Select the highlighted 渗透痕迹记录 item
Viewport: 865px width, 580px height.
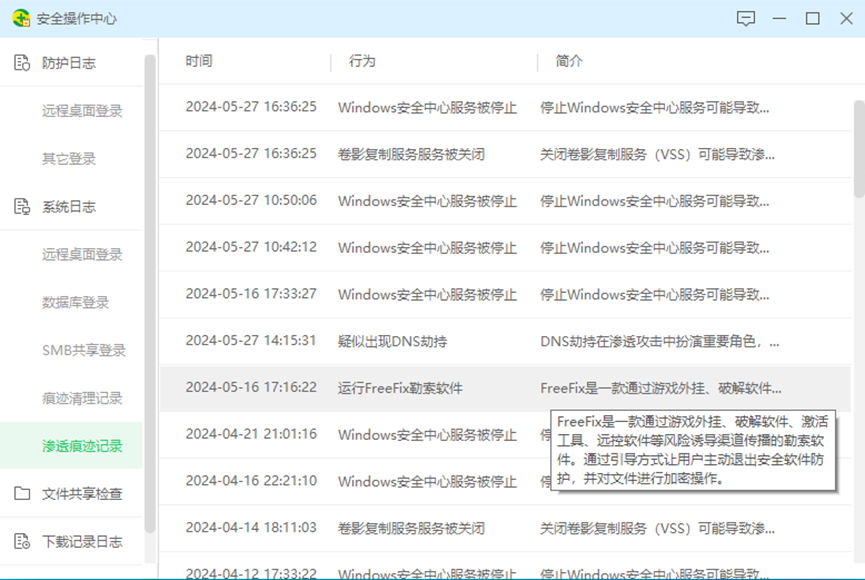coord(71,445)
